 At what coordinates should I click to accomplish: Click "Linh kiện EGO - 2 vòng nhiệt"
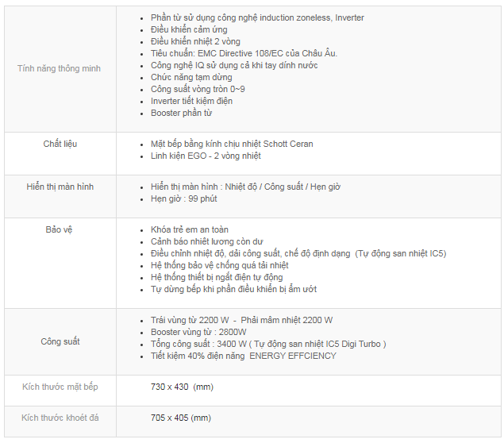206,156
